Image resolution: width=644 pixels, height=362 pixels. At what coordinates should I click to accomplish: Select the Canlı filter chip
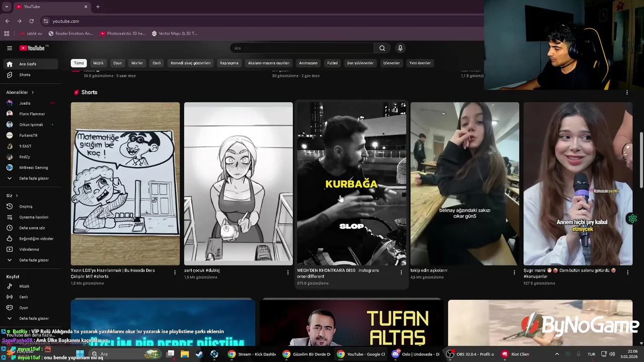coord(157,63)
